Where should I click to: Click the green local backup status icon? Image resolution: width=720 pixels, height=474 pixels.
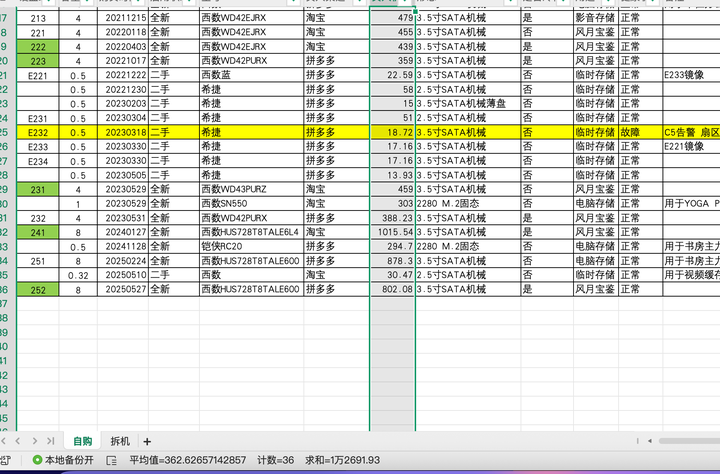[37, 460]
